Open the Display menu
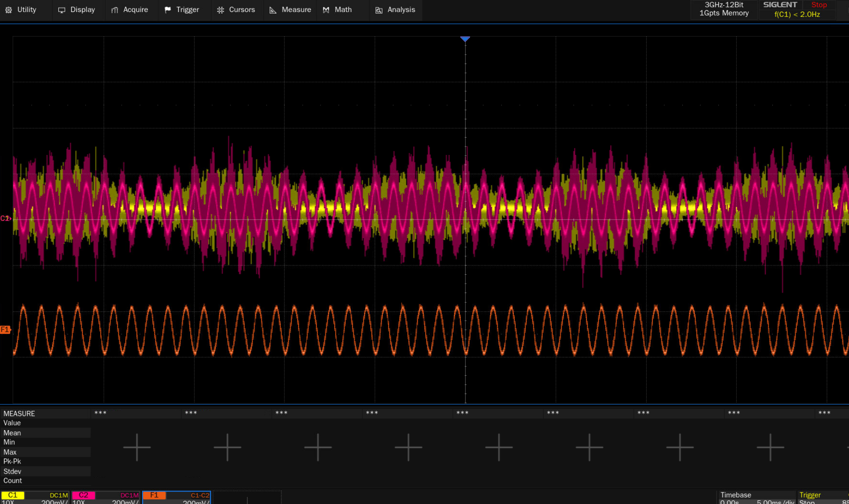The width and height of the screenshot is (849, 504). pos(77,10)
